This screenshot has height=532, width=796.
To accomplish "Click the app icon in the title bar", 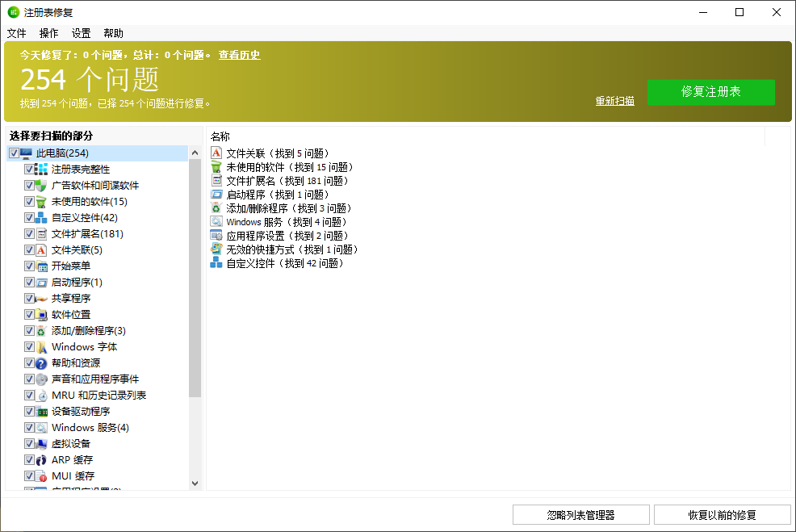I will coord(12,12).
